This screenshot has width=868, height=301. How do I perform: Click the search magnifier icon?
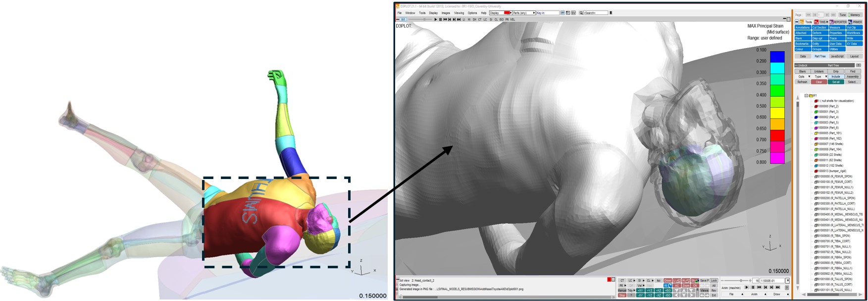581,13
